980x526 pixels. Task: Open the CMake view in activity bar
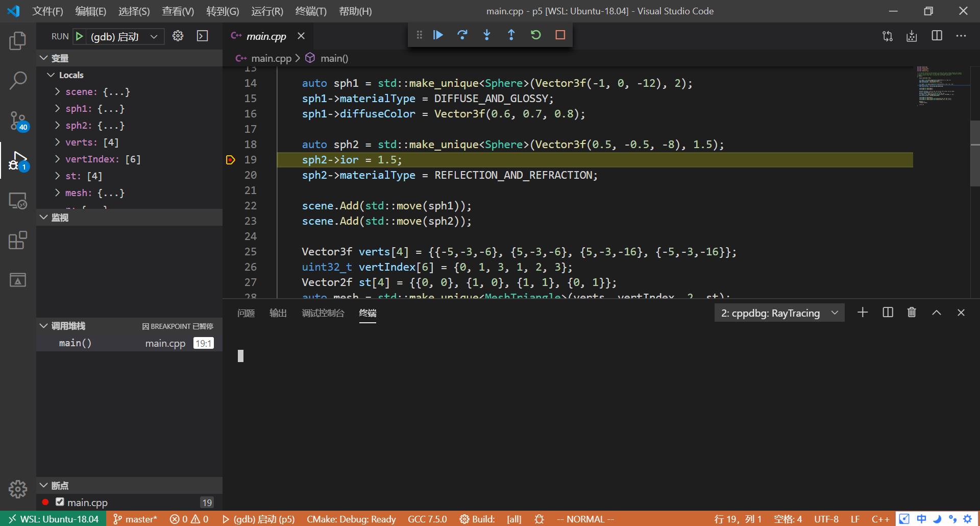click(x=18, y=280)
